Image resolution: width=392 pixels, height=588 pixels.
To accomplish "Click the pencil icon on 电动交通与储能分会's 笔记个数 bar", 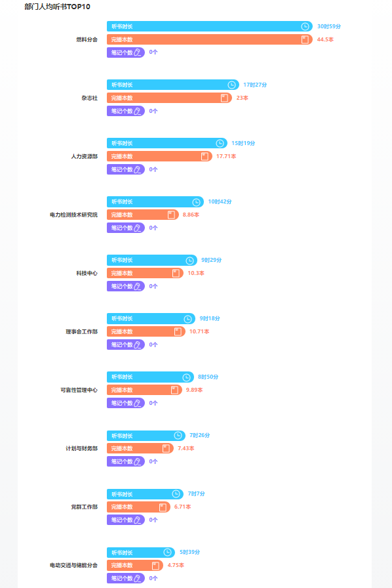I will [x=138, y=578].
